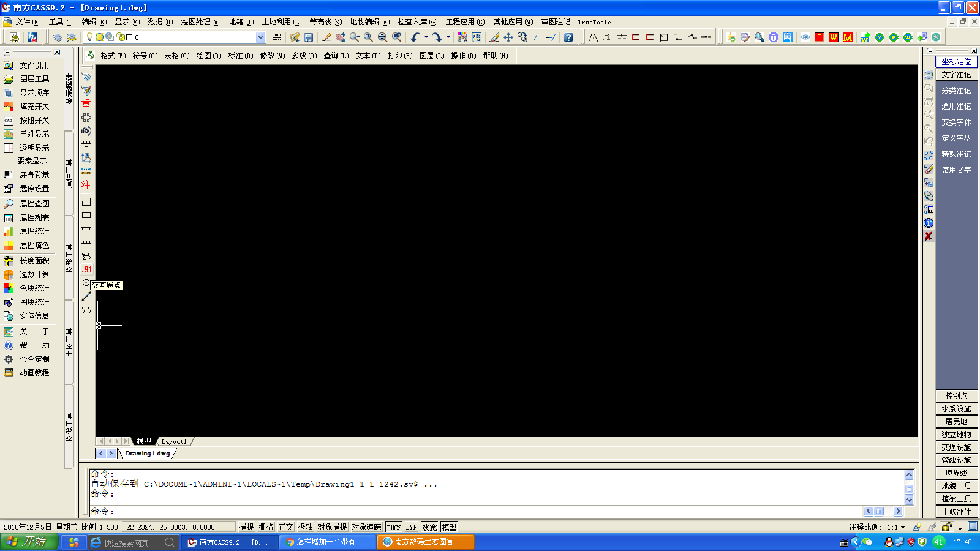This screenshot has height=551, width=980.
Task: Toggle 栅格 grid display in status bar
Action: 266,527
